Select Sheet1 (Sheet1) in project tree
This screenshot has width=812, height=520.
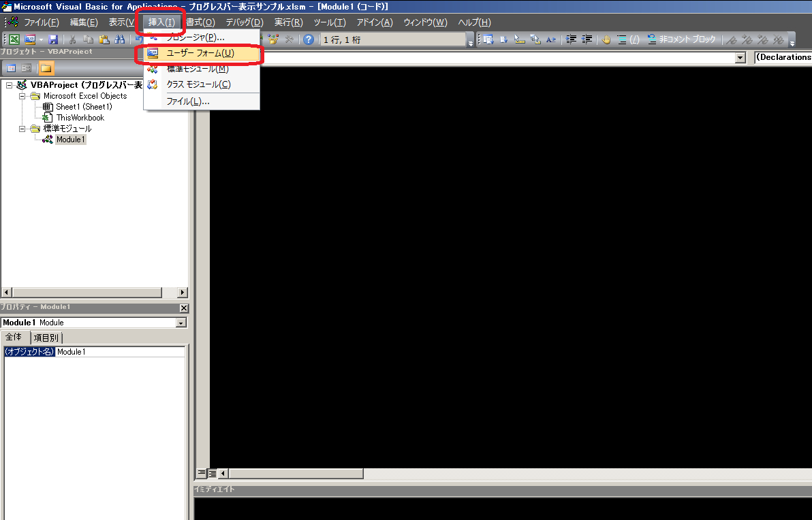click(83, 107)
